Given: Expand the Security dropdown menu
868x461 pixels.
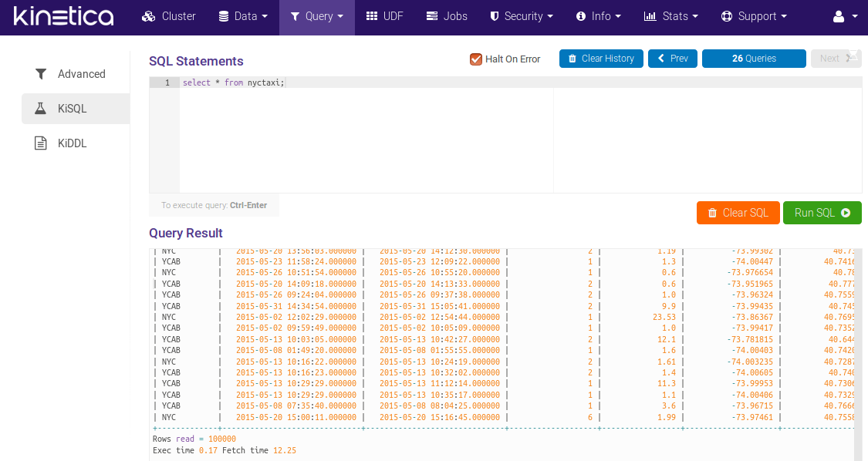Looking at the screenshot, I should coord(521,16).
